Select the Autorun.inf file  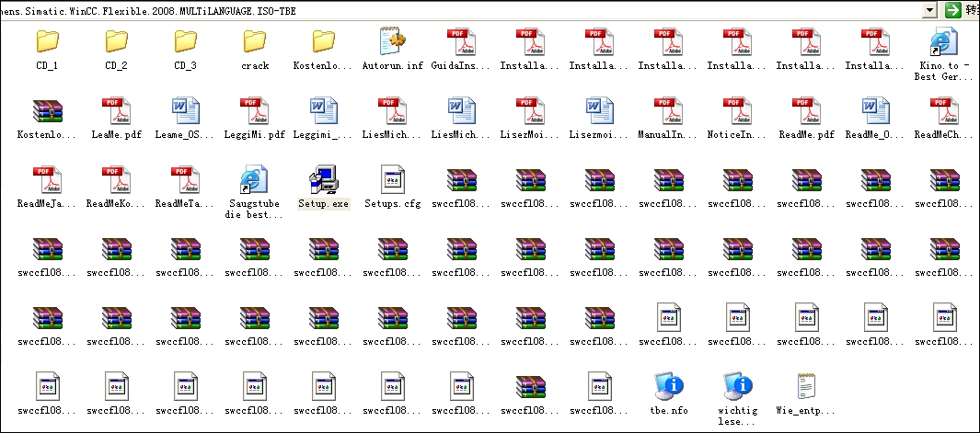pyautogui.click(x=393, y=41)
